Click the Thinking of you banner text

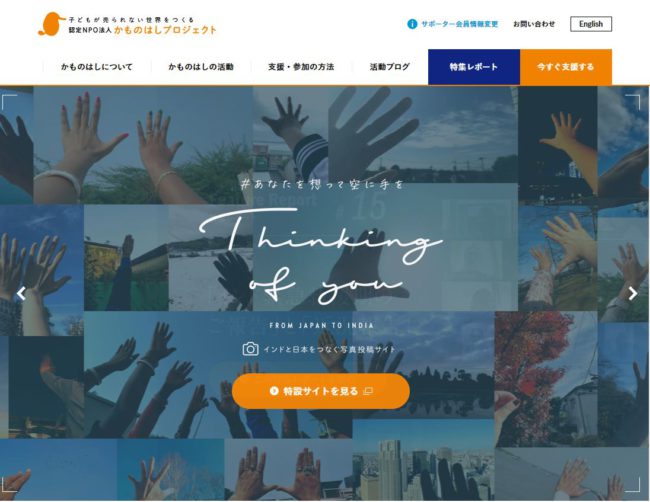pos(320,256)
